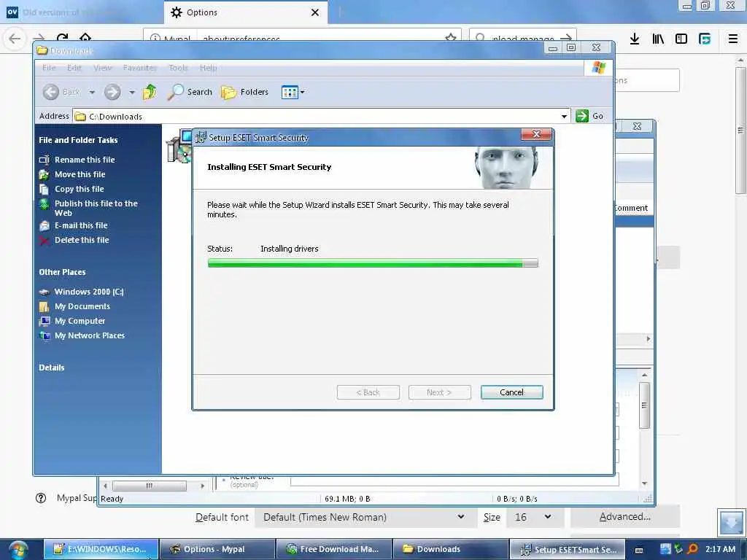Switch to E:\WINDOWS\Reso... taskbar item
Screen dimensions: 747x560
101,549
